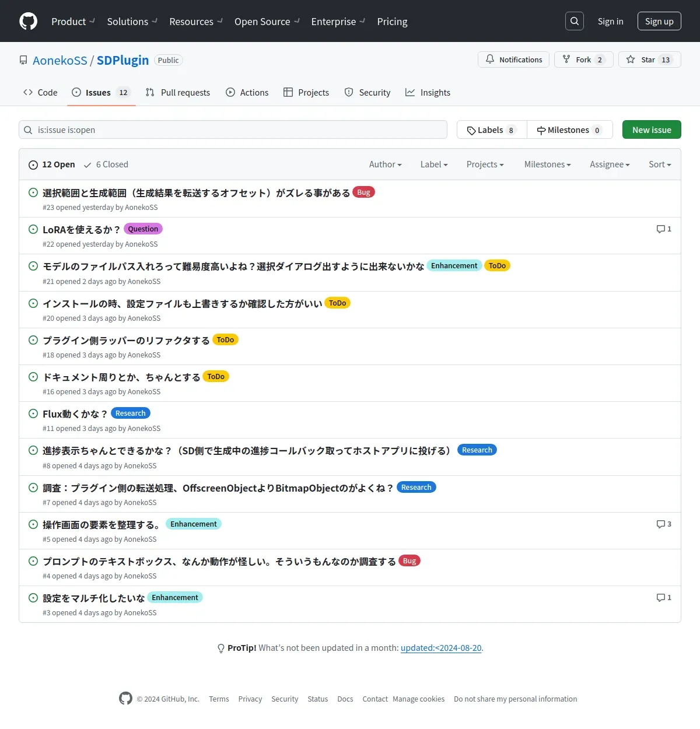Screen dimensions: 700x729
Task: Click the repository icon beside AonekoSS
Action: tap(23, 60)
